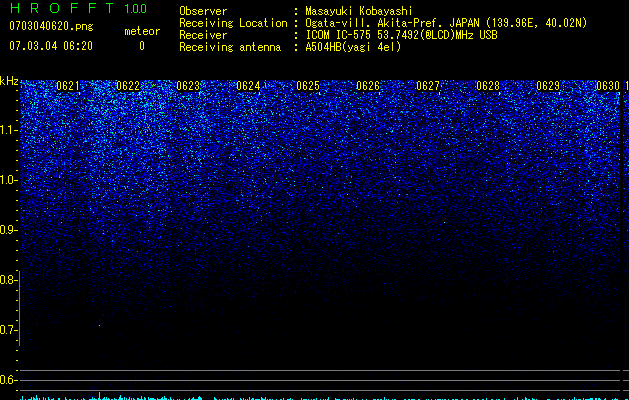Click the 0622 time marker
The height and width of the screenshot is (400, 629).
[x=128, y=86]
